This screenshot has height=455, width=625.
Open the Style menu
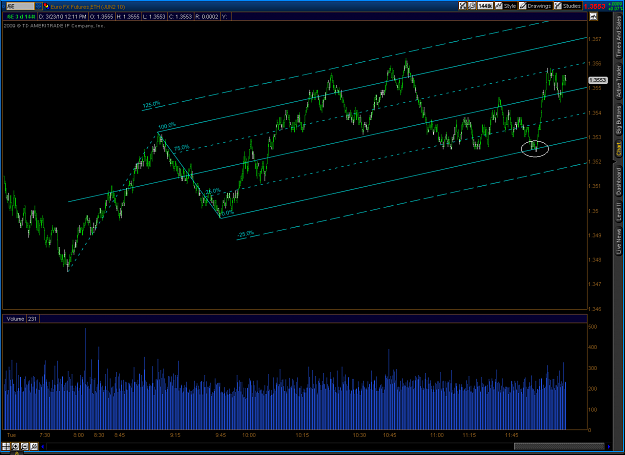point(506,6)
